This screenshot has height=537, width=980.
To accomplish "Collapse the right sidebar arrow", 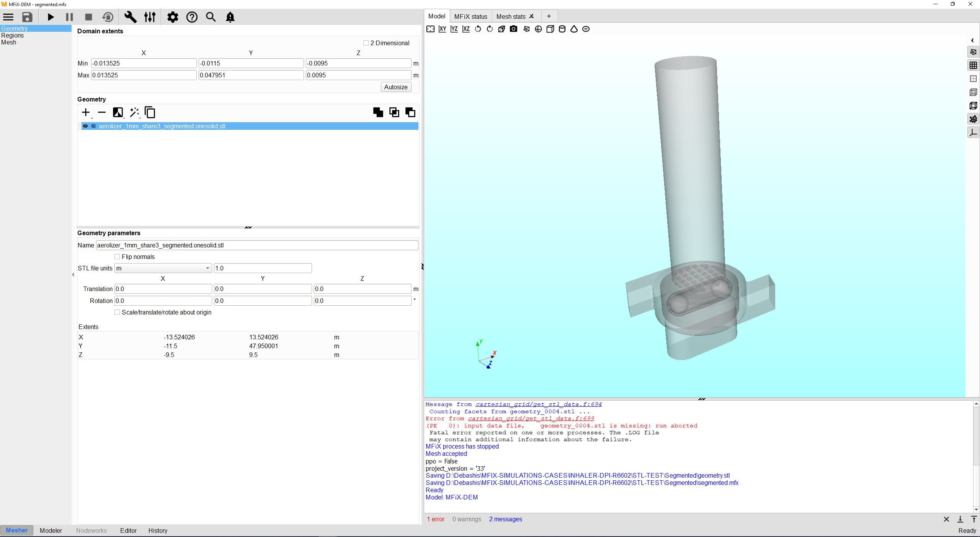I will (x=972, y=40).
